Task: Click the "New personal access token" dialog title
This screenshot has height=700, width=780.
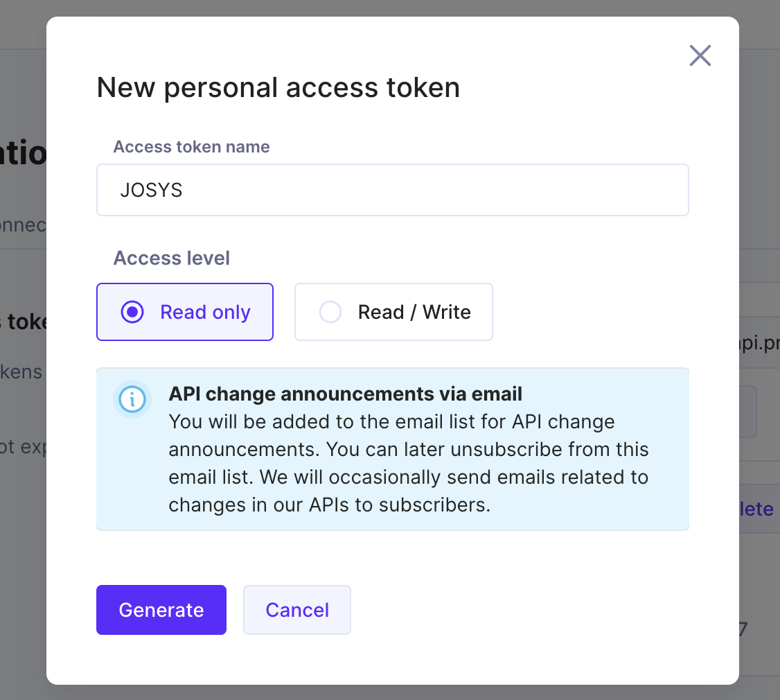Action: pyautogui.click(x=278, y=88)
